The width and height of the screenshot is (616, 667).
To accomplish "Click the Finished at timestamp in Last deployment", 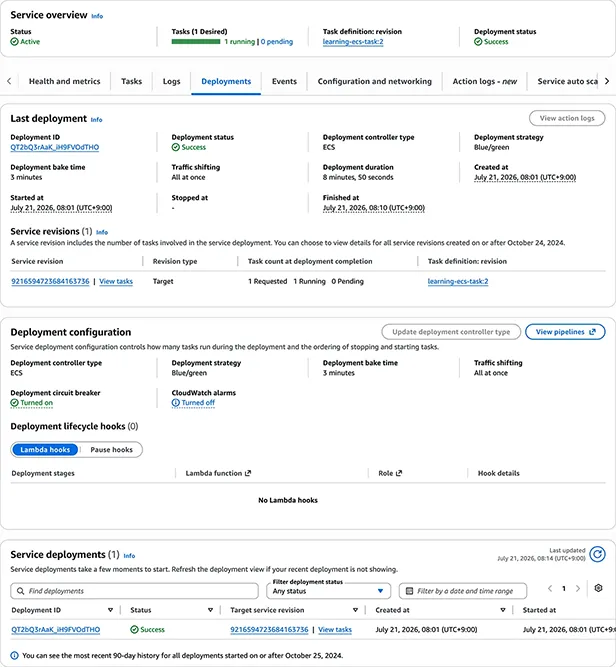I will point(374,208).
